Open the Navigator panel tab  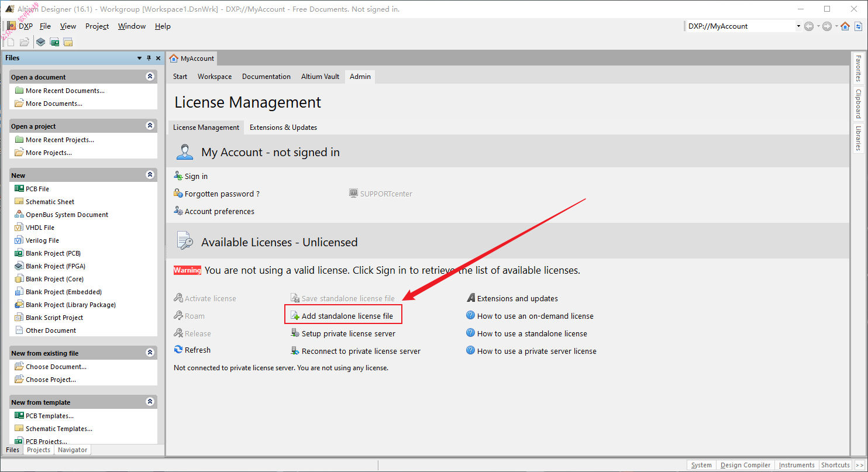tap(73, 450)
